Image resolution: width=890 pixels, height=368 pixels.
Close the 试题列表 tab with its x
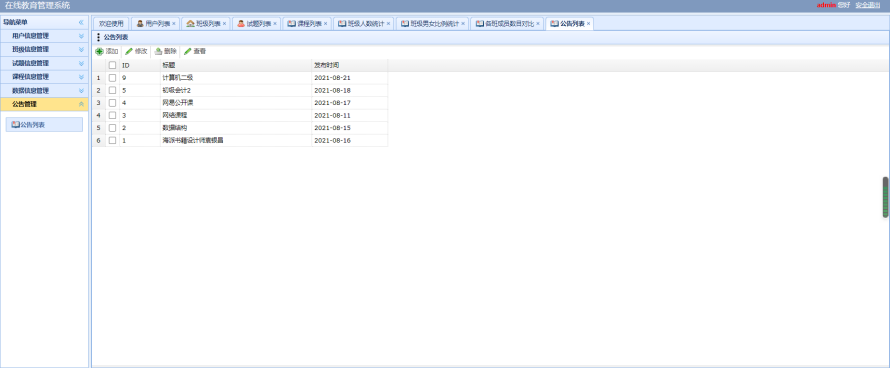point(275,24)
